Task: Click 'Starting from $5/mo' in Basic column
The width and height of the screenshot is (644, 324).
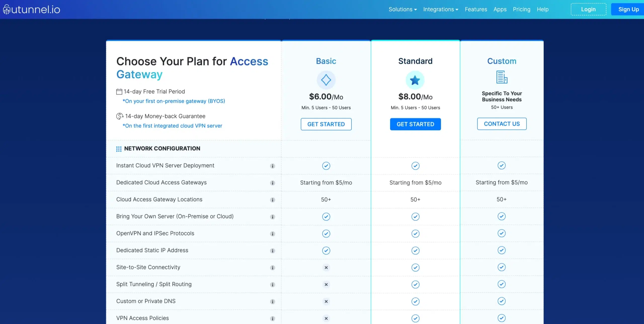Action: [x=326, y=183]
